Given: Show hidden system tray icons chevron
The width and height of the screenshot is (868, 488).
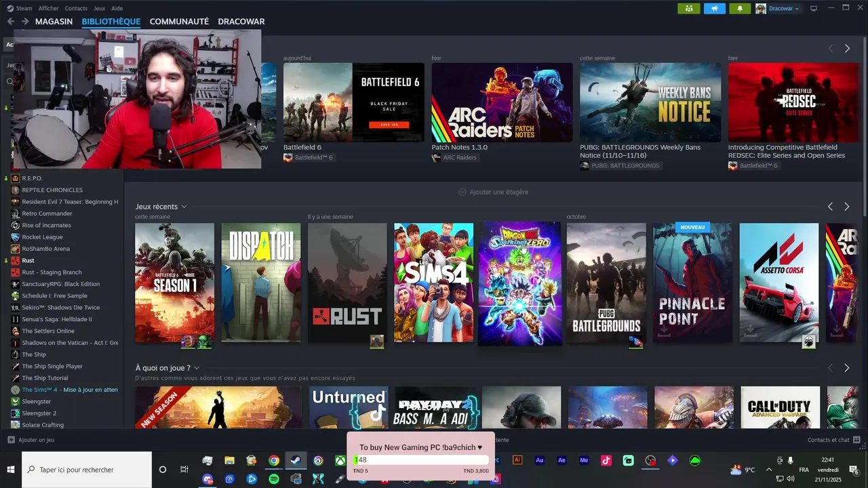Looking at the screenshot, I should coord(768,469).
